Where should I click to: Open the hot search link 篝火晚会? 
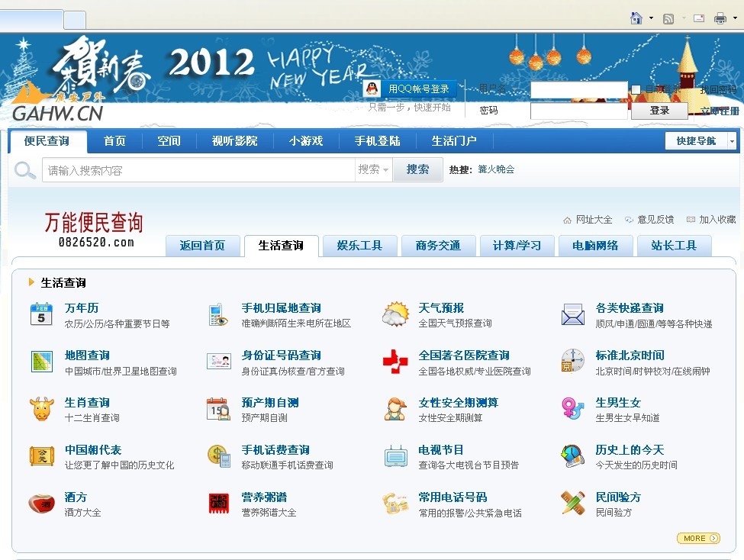496,169
